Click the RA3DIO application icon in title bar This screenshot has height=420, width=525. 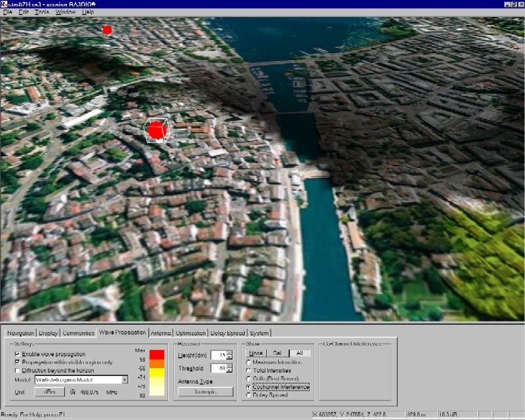[5, 4]
